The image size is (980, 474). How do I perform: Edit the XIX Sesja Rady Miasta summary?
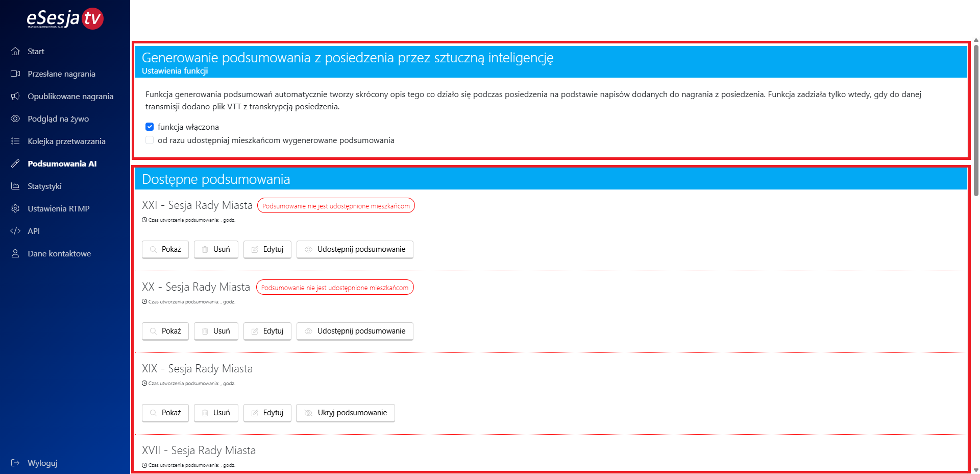coord(267,413)
